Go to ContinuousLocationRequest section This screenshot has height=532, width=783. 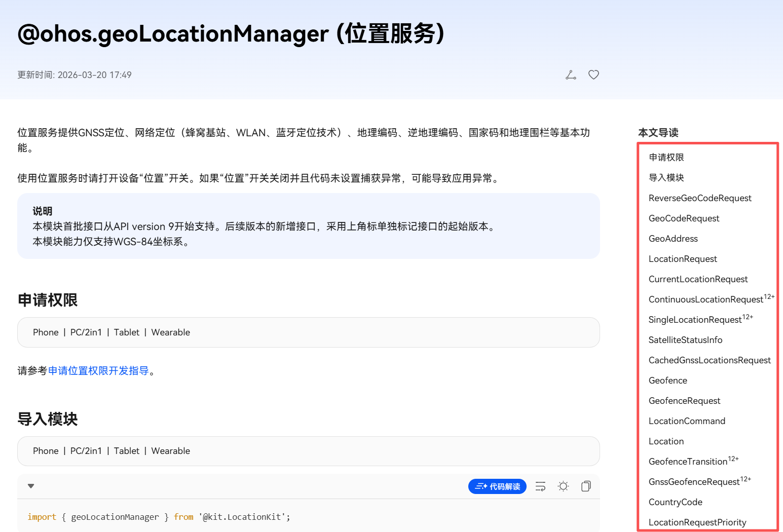[705, 299]
